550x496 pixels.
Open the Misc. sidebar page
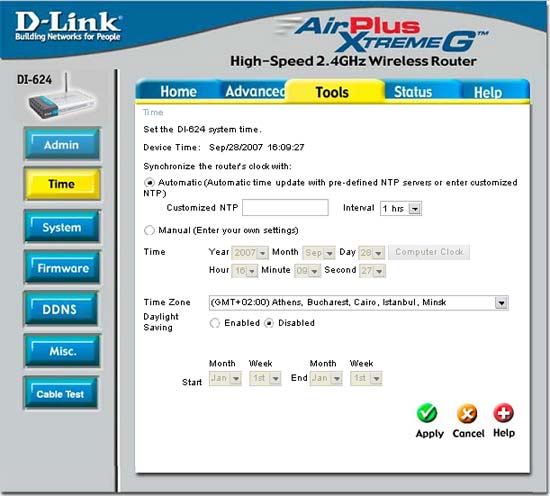coord(63,351)
